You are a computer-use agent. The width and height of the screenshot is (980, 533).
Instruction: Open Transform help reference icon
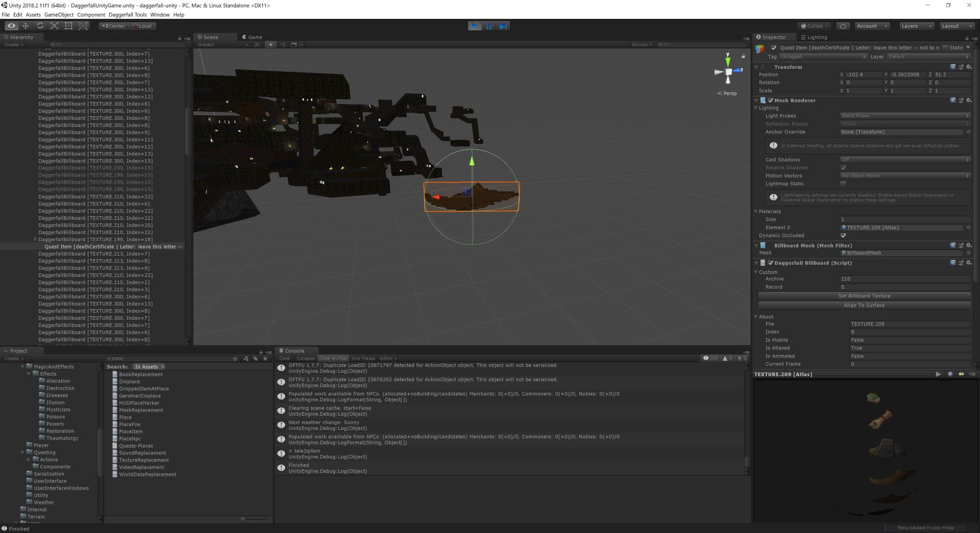pyautogui.click(x=953, y=67)
